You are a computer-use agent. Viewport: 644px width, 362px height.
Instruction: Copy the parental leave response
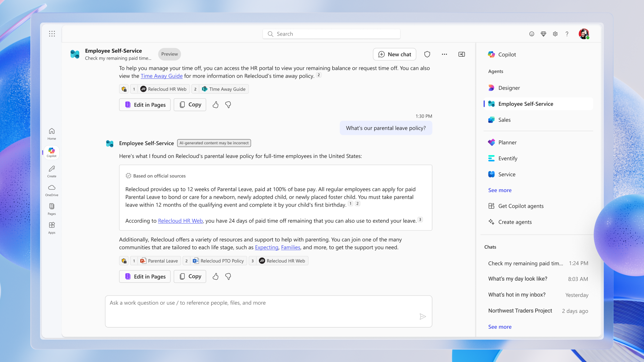coord(190,277)
